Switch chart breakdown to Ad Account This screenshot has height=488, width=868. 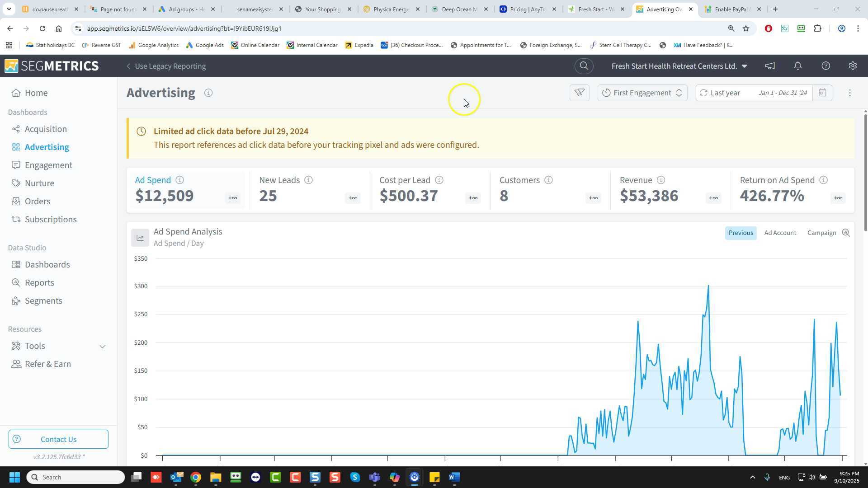click(x=780, y=233)
